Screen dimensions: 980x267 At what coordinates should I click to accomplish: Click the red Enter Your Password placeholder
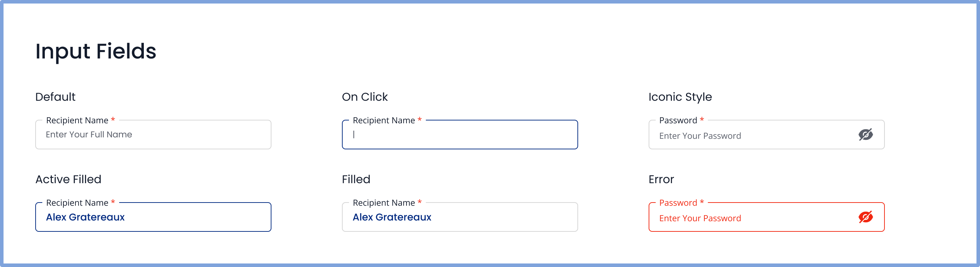700,218
